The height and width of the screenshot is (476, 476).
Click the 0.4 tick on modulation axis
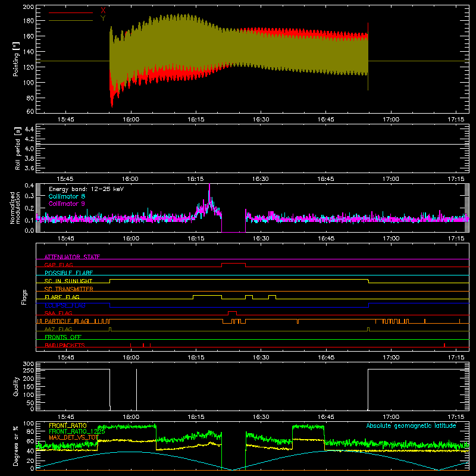point(29,186)
